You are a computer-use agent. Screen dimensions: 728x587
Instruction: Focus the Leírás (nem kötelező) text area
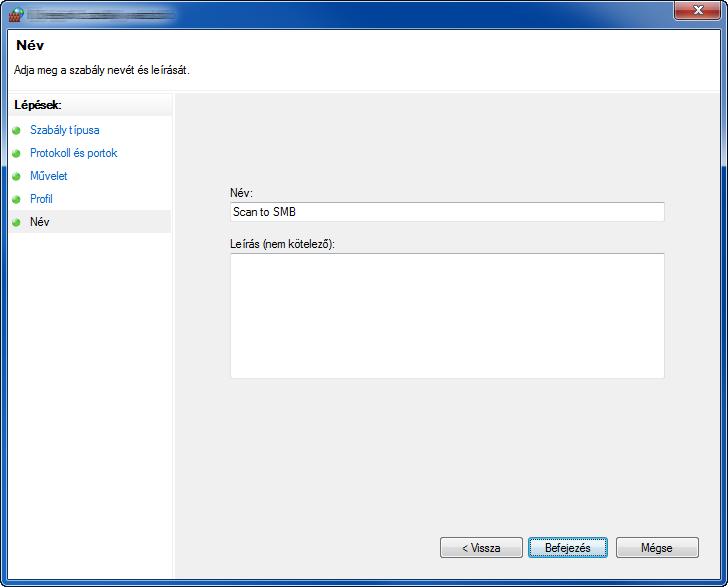447,316
